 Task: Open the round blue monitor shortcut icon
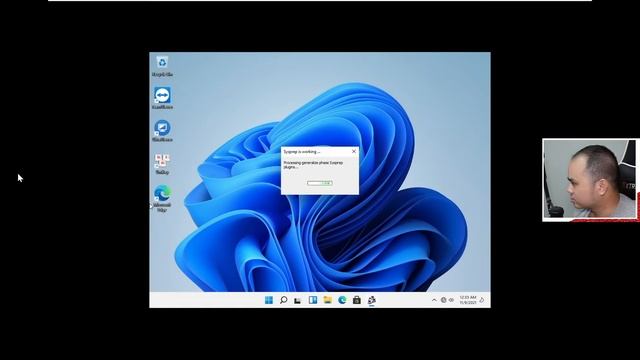[162, 131]
